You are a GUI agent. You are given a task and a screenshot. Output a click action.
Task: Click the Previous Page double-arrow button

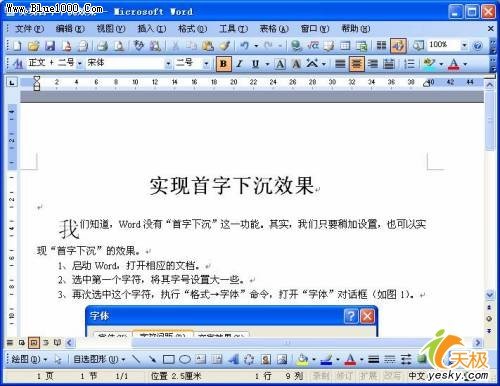point(489,307)
